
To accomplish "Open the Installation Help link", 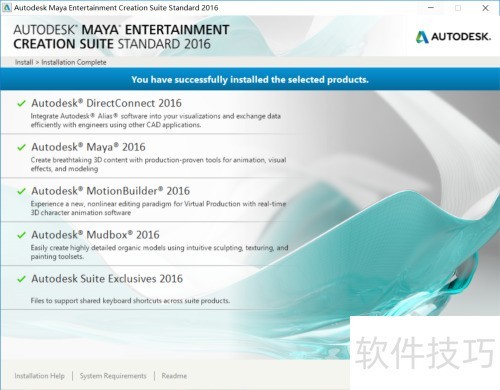I will [39, 376].
